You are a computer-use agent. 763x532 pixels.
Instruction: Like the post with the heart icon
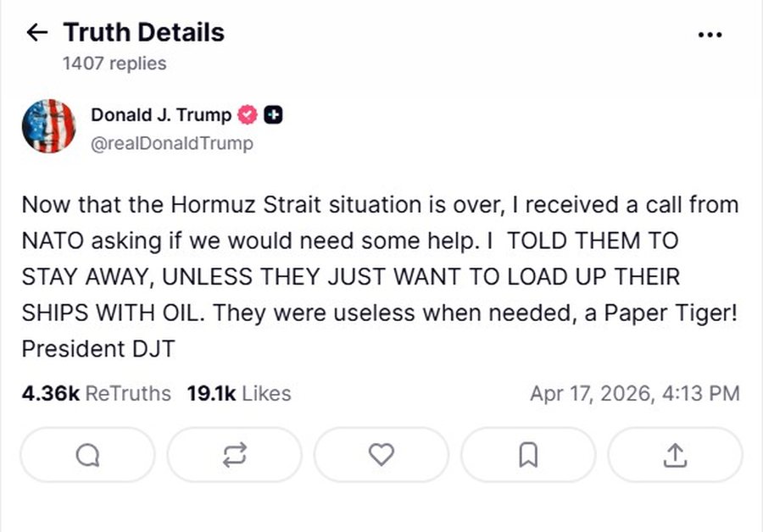(381, 456)
